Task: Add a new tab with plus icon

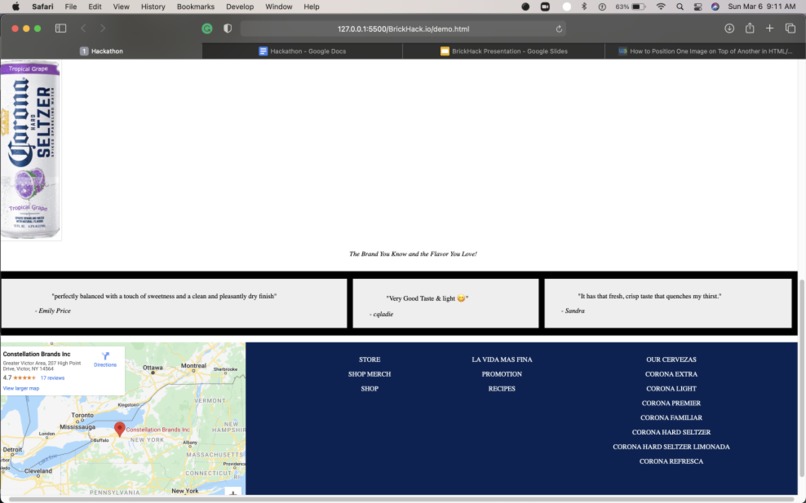Action: click(770, 29)
